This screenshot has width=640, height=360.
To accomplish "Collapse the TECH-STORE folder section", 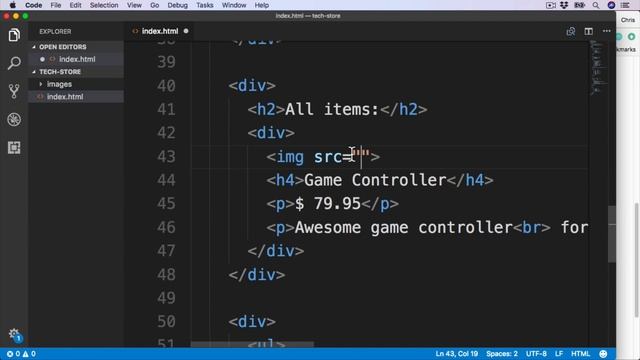I will (x=60, y=72).
